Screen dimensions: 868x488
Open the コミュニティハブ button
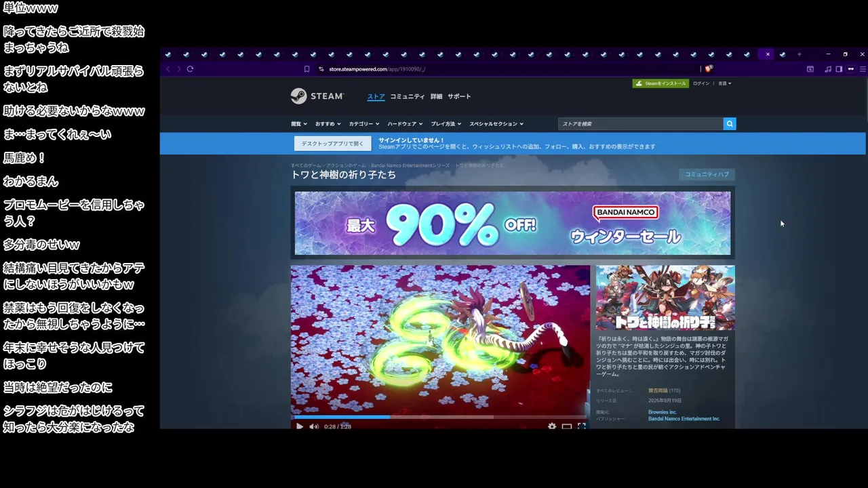[707, 174]
